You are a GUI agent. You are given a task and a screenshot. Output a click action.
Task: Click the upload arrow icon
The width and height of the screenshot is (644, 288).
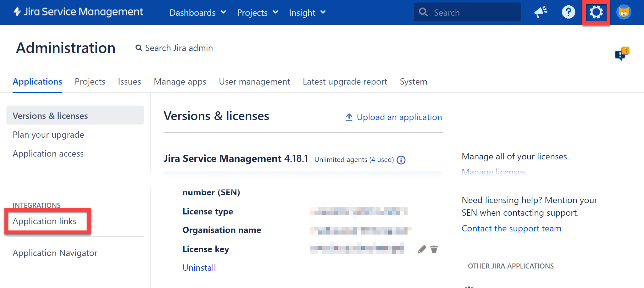click(x=349, y=117)
